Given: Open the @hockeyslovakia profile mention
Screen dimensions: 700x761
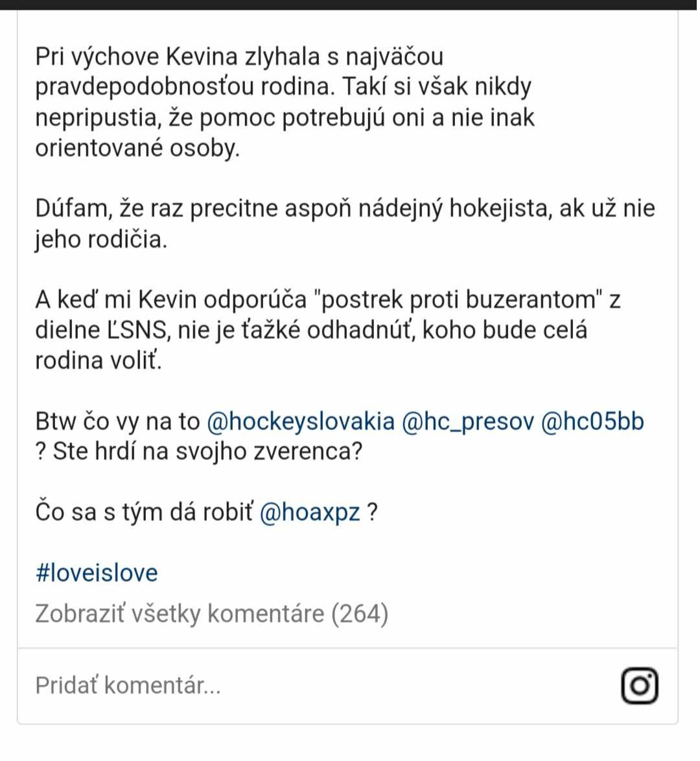Looking at the screenshot, I should [x=301, y=421].
